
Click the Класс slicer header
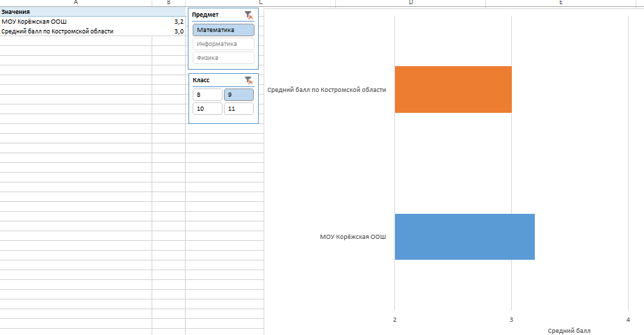click(201, 80)
